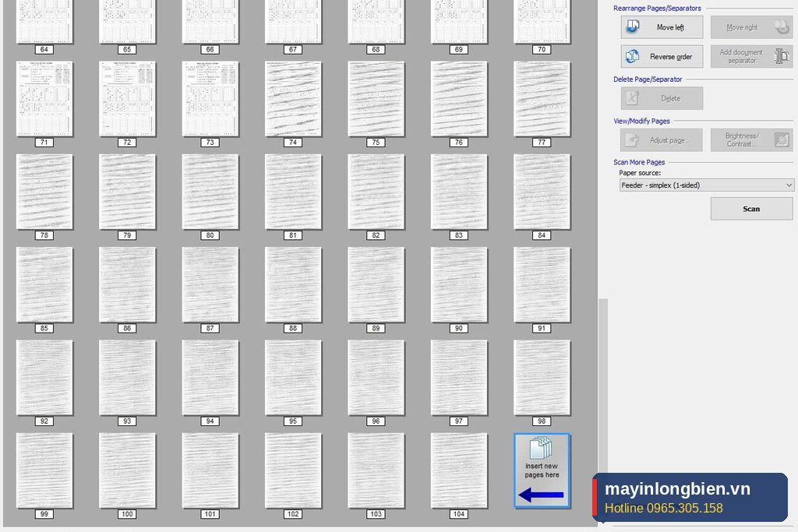Open the Paper source dropdown

[x=706, y=185]
